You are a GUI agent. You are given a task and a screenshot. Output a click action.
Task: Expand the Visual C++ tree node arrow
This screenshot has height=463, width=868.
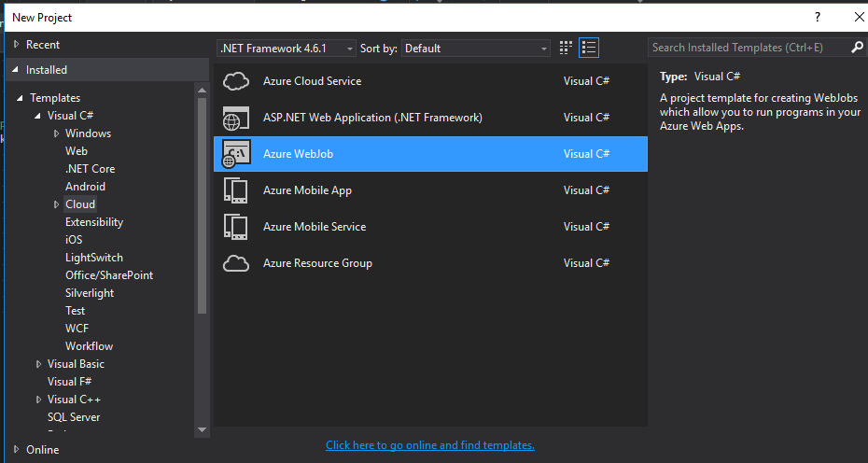(x=38, y=400)
